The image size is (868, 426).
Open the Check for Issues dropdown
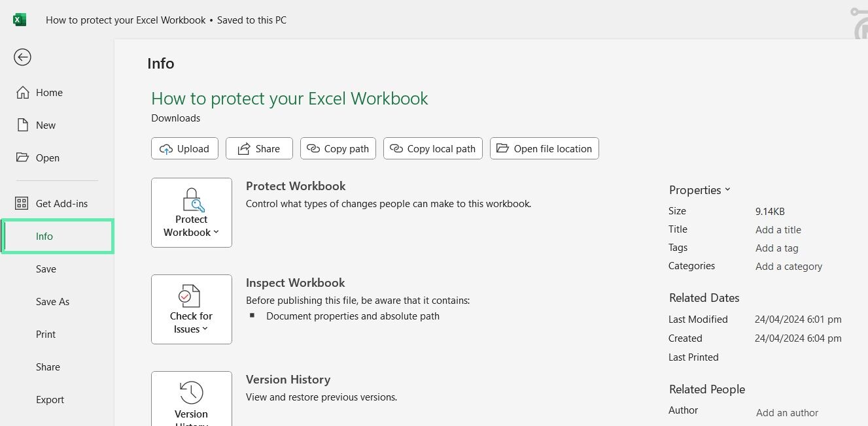[192, 309]
